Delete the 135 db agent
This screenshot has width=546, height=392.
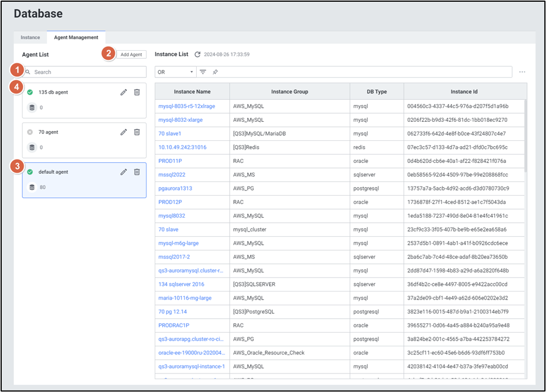(x=137, y=92)
